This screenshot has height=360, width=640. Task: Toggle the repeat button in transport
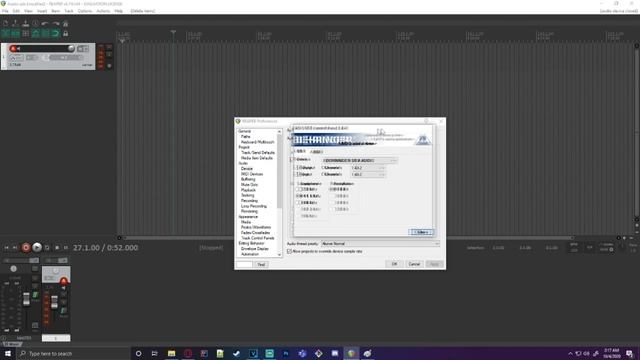click(x=47, y=248)
